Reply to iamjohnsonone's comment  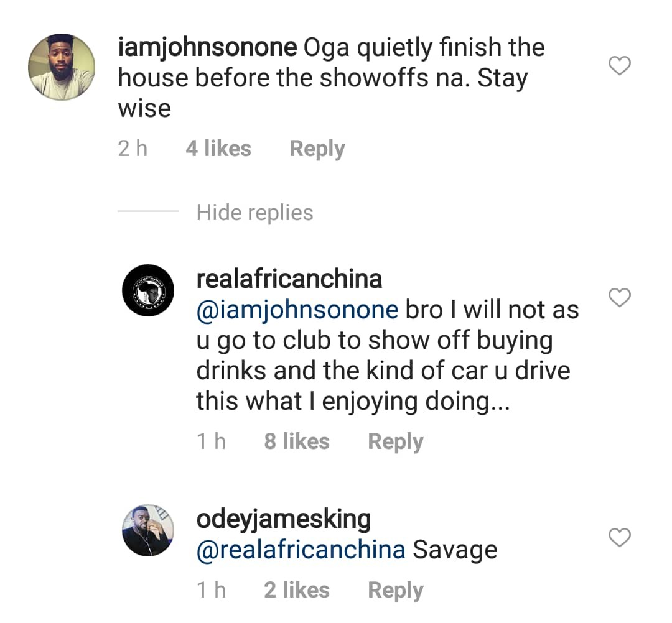click(x=317, y=149)
